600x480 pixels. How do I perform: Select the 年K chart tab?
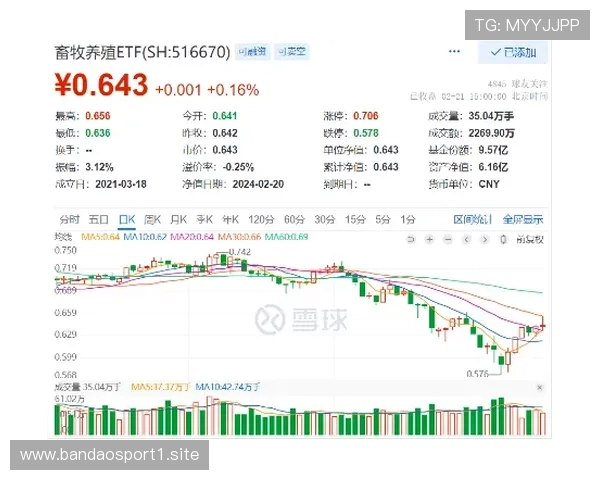230,220
